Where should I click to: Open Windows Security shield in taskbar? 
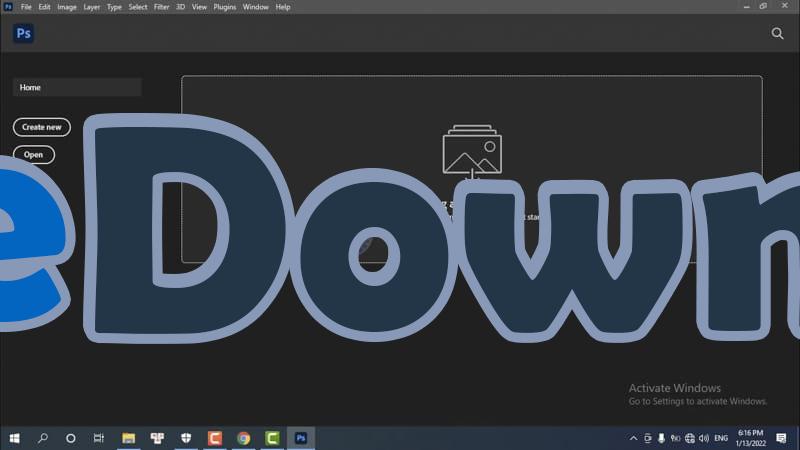coord(185,438)
